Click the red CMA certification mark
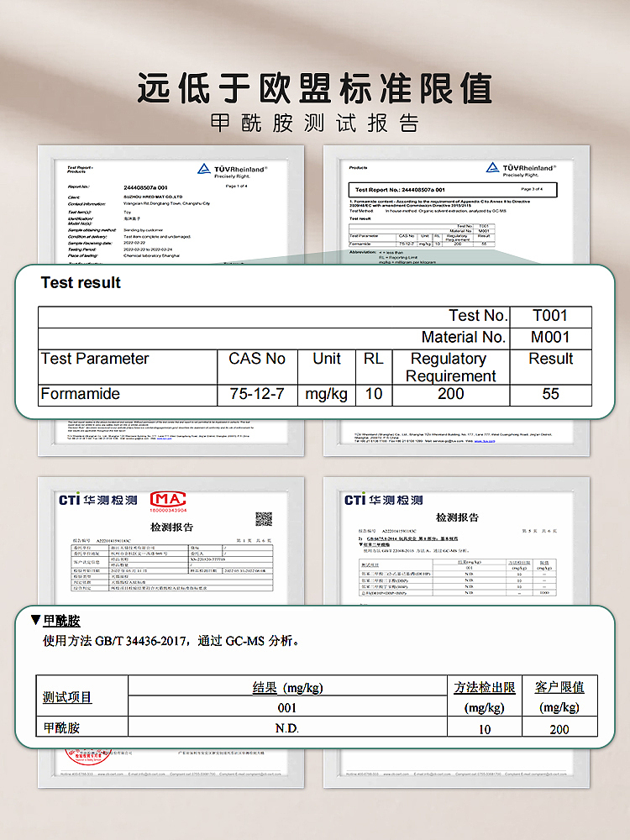 pos(168,501)
